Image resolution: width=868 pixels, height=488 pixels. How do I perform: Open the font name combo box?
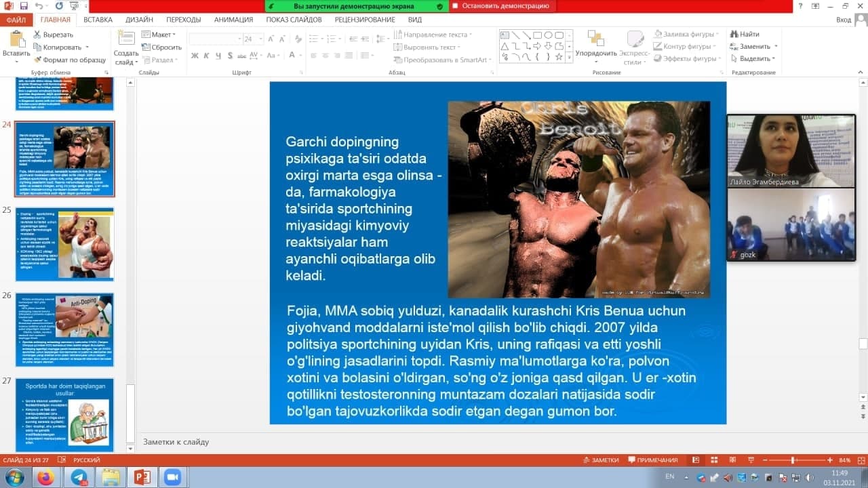pos(214,39)
